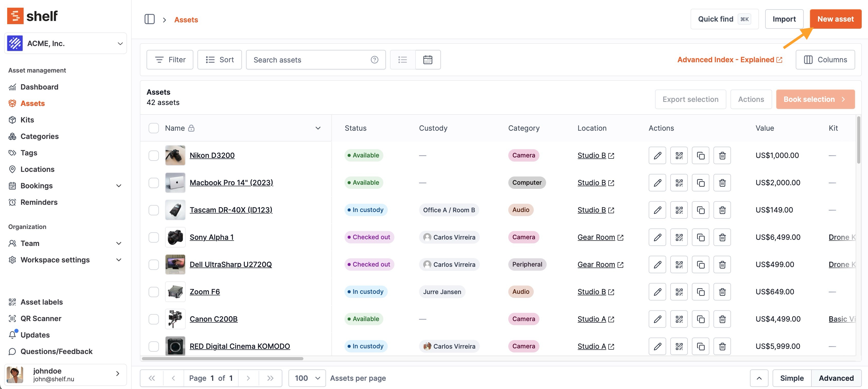Click the horizontal table scrollbar
Image resolution: width=868 pixels, height=389 pixels.
222,358
